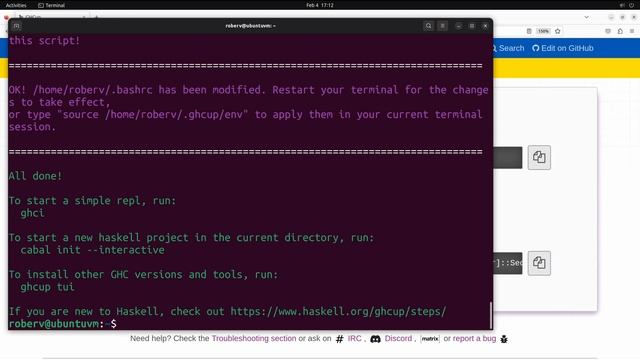Click the GitHub icon beside Edit on GitHub
640x360 pixels.
[536, 48]
